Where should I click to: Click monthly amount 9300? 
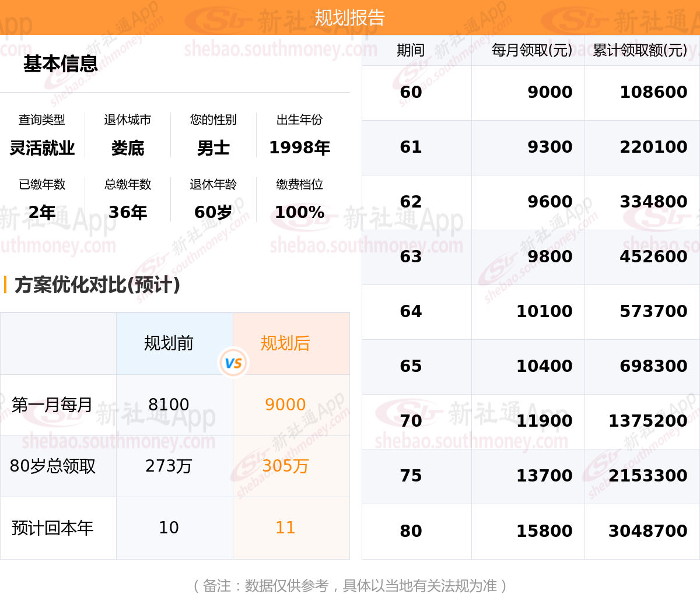(550, 147)
